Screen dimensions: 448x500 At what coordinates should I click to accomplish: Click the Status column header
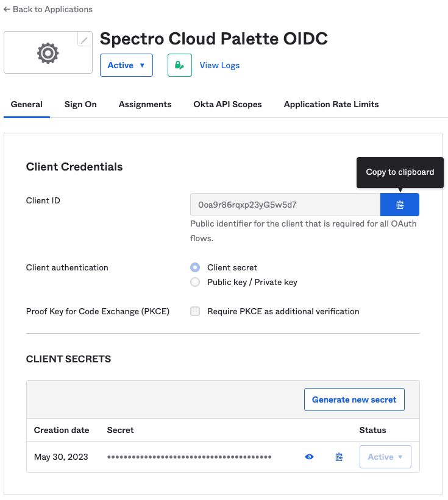[372, 430]
